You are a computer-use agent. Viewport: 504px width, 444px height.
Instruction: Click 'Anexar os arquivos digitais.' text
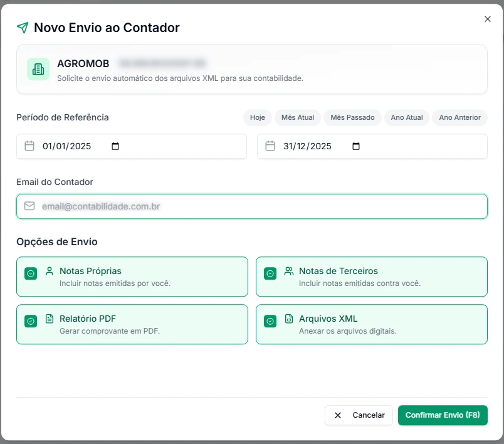pyautogui.click(x=348, y=331)
